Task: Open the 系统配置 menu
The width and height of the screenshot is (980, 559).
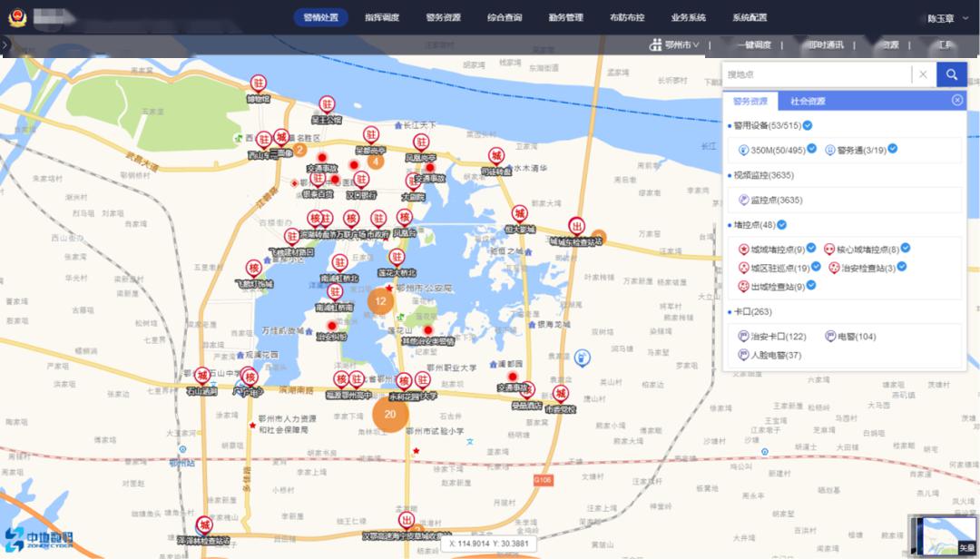Action: (x=750, y=17)
